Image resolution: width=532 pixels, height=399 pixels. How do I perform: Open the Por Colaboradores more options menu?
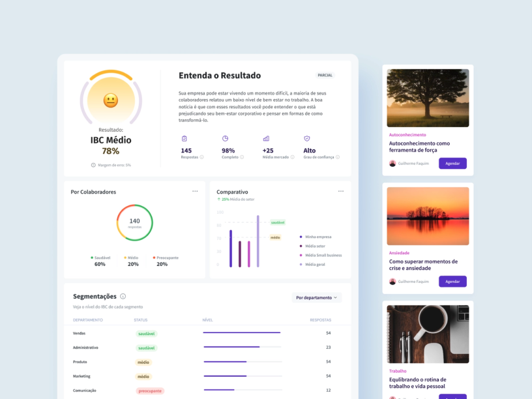pos(195,192)
